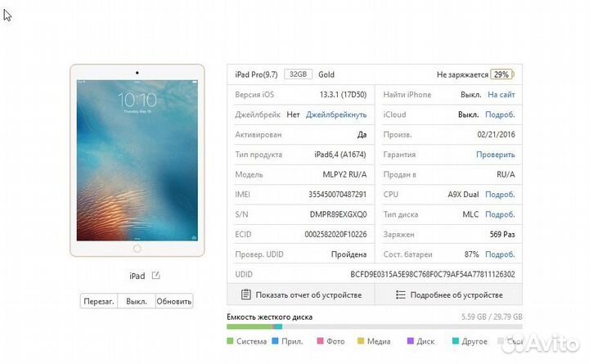
Task: Click the yellow Медиа legend swatch
Action: point(361,341)
